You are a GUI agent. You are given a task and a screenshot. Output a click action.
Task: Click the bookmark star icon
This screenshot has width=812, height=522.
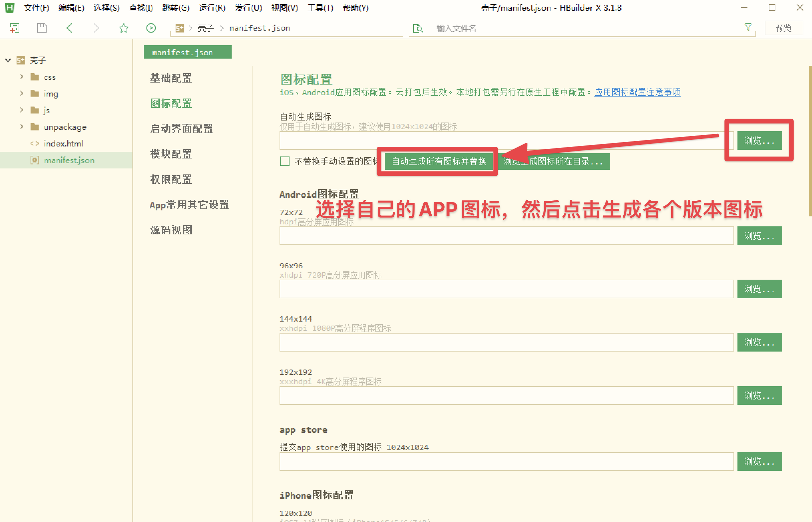coord(124,28)
